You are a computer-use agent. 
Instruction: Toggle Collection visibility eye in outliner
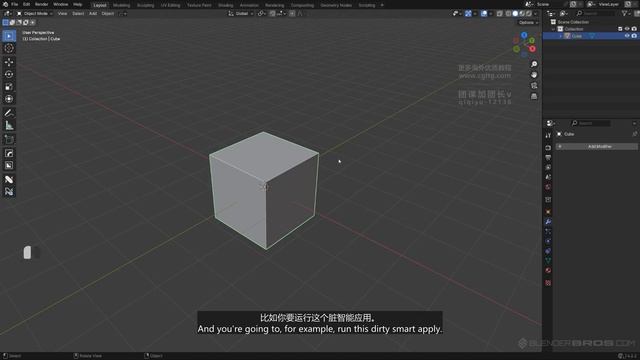627,29
